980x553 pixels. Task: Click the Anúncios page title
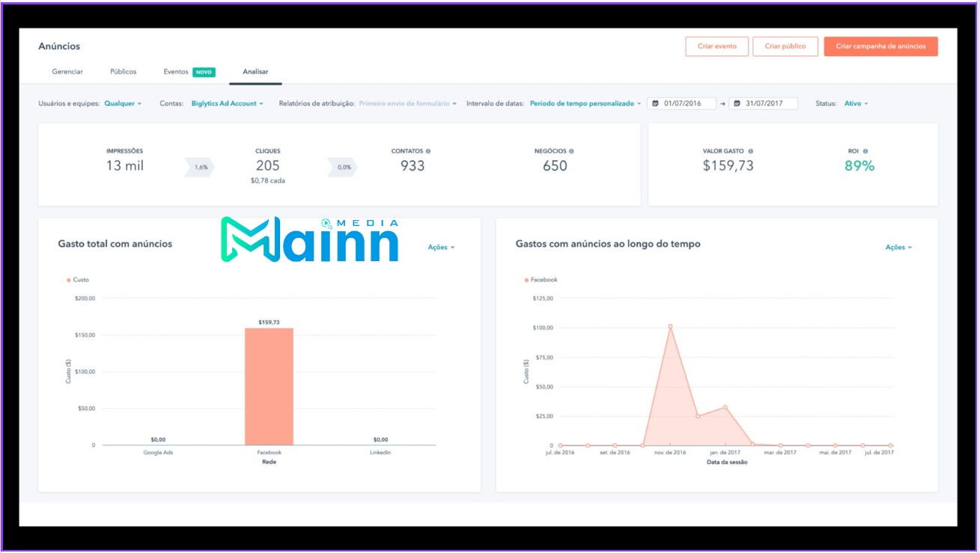tap(59, 46)
